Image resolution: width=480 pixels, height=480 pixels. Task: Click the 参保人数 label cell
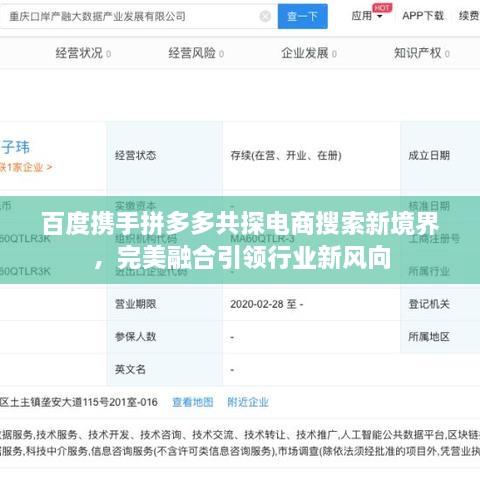[x=165, y=337]
